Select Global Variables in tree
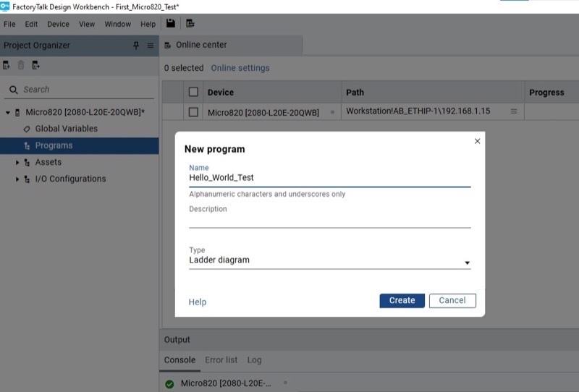This screenshot has width=579, height=392. point(67,129)
